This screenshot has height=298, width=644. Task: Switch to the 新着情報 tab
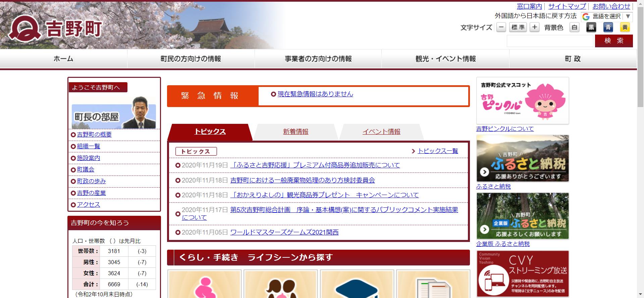[x=296, y=132]
